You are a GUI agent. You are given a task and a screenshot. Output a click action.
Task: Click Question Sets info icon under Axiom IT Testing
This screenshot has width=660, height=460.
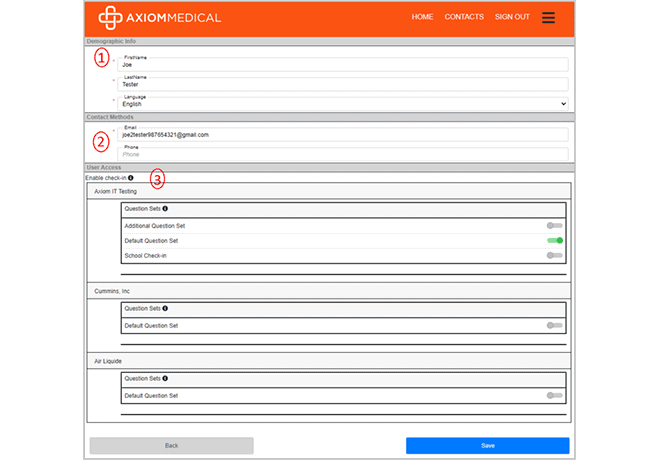coord(165,209)
